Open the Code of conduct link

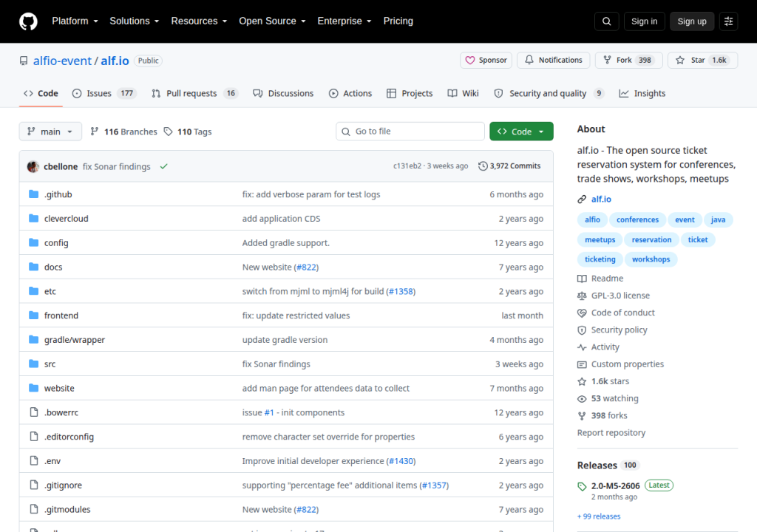point(616,313)
